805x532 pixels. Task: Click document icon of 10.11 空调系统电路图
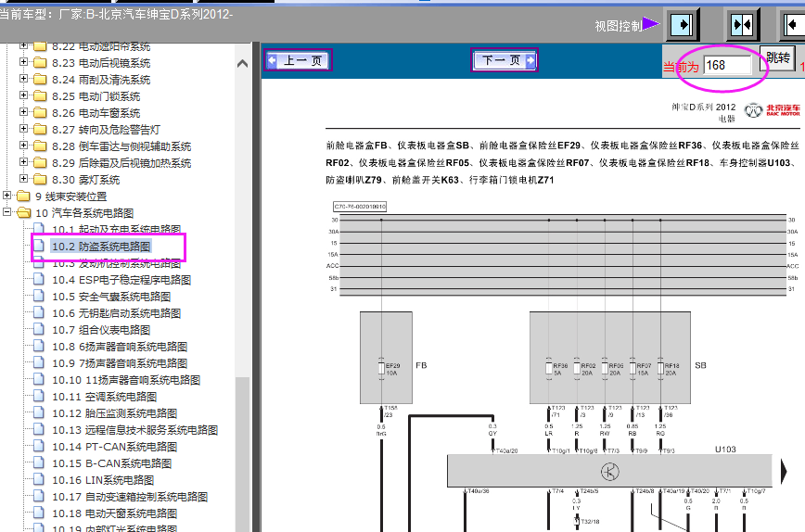tap(39, 396)
